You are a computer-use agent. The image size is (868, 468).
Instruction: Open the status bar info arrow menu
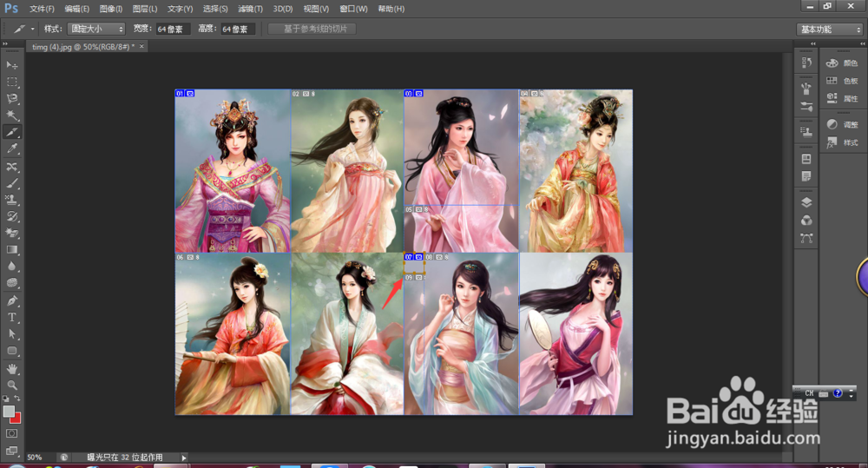coord(184,458)
